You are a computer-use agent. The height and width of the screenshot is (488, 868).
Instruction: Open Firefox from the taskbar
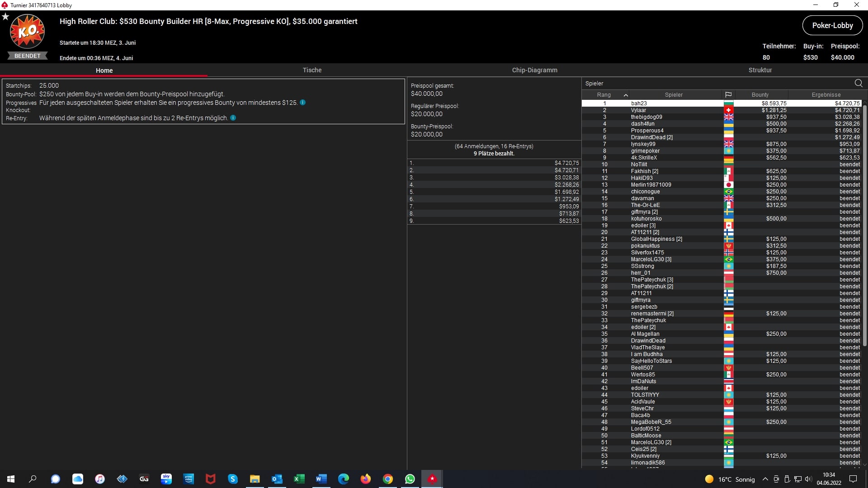(366, 479)
